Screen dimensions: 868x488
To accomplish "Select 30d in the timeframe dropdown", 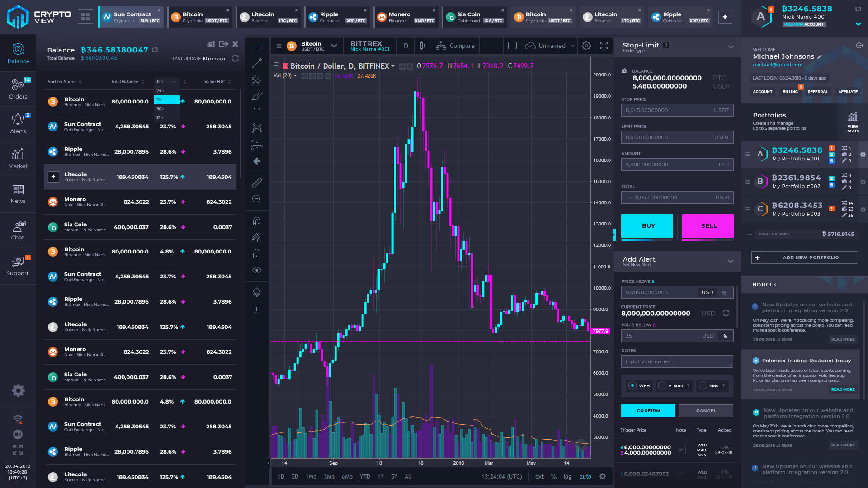I will pyautogui.click(x=160, y=108).
